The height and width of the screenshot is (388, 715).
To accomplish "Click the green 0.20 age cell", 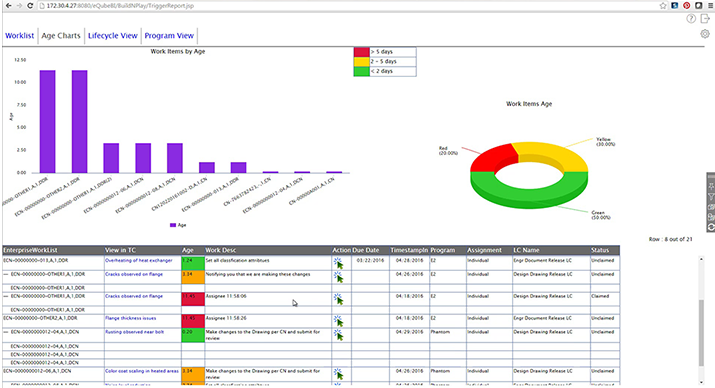I will (x=193, y=335).
